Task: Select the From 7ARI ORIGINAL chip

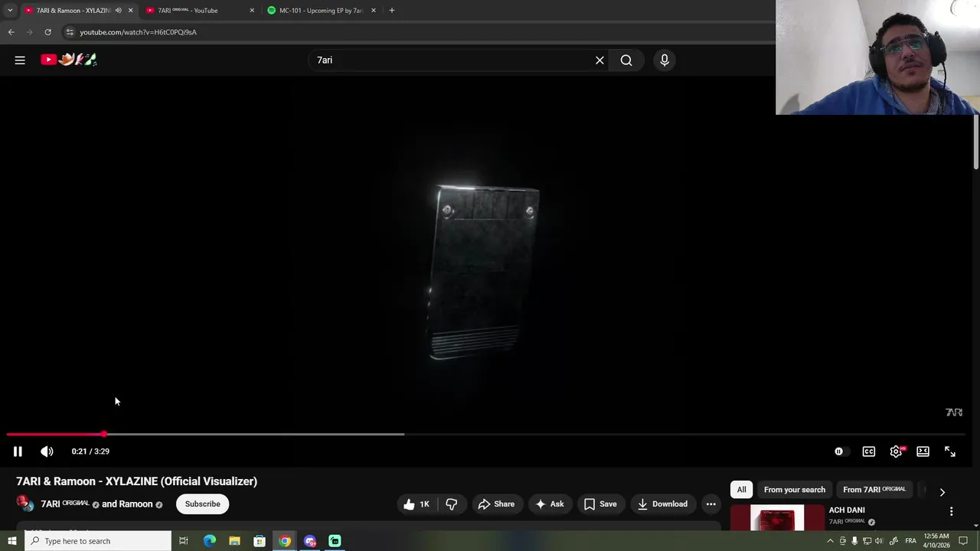Action: 874,490
